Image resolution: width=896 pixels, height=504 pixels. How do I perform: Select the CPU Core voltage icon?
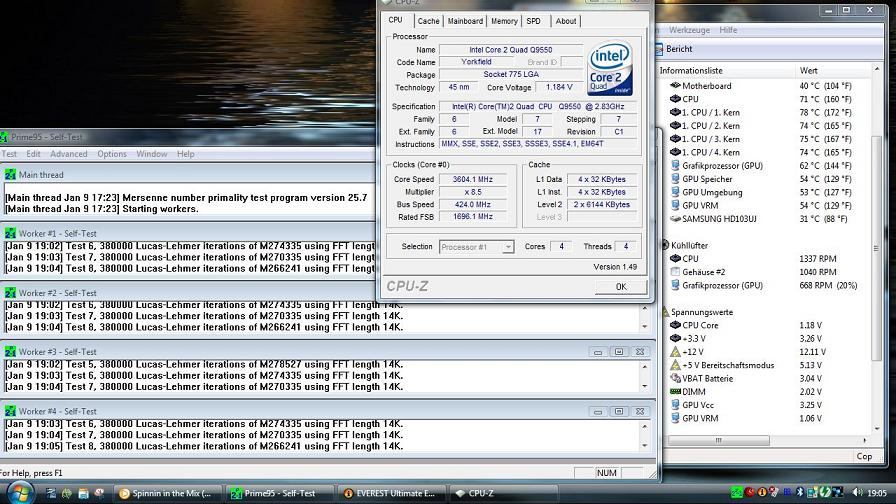[x=675, y=325]
